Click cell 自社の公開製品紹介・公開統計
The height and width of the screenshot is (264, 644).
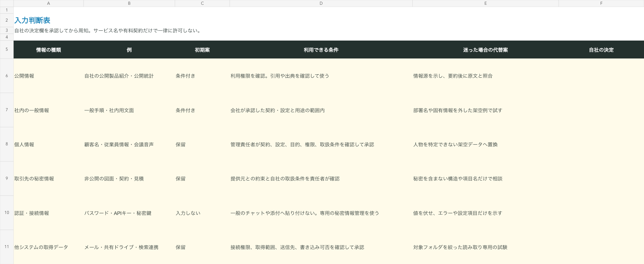[129, 76]
